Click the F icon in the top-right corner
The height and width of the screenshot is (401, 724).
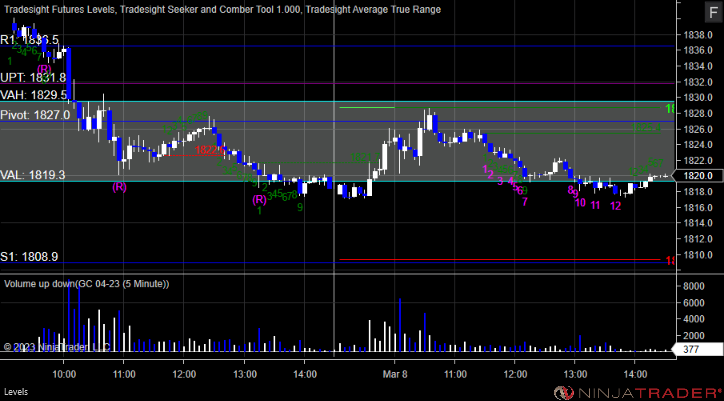[x=711, y=13]
